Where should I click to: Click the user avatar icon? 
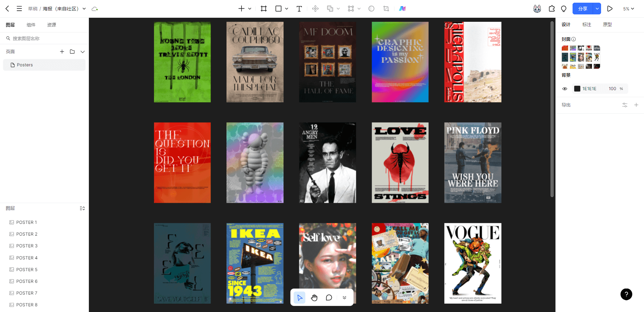(x=537, y=9)
